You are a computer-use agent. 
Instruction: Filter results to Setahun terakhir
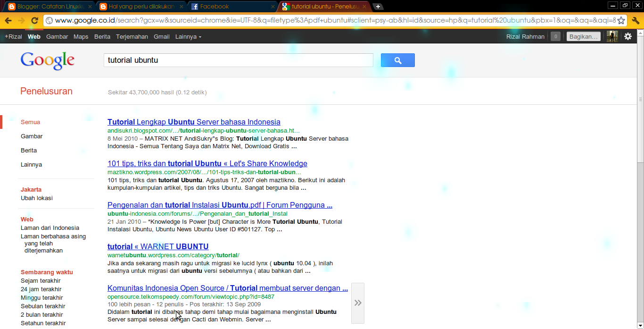click(x=43, y=323)
